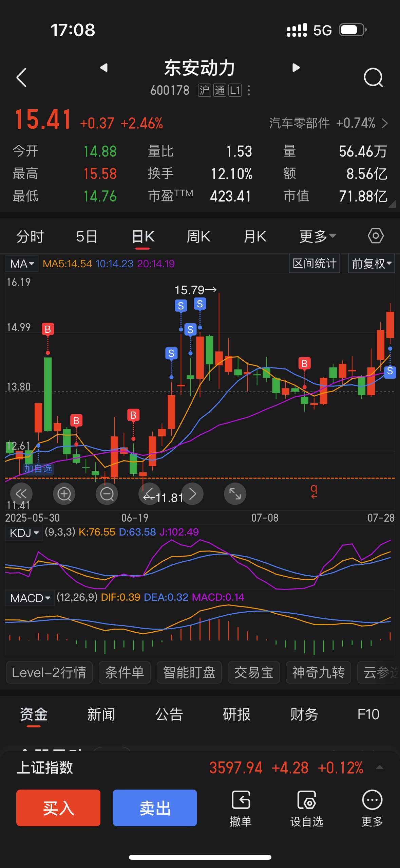The image size is (400, 868).
Task: Go to next stock with right triangle
Action: (296, 68)
